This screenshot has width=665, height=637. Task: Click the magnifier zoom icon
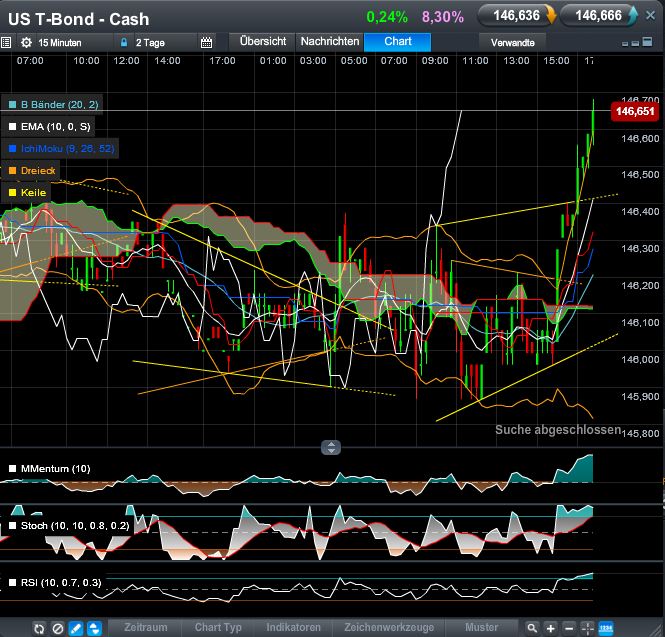pos(532,628)
